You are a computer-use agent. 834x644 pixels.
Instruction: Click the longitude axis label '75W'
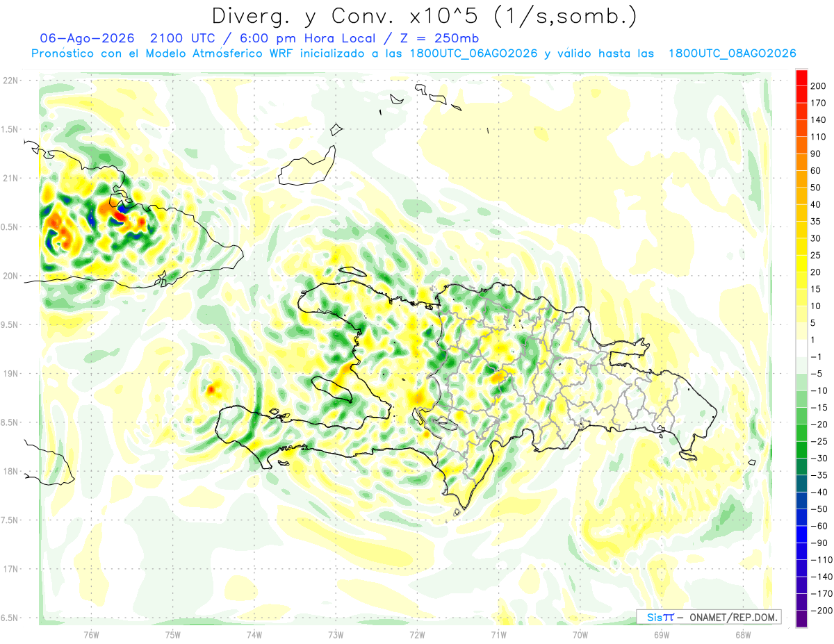tap(172, 634)
